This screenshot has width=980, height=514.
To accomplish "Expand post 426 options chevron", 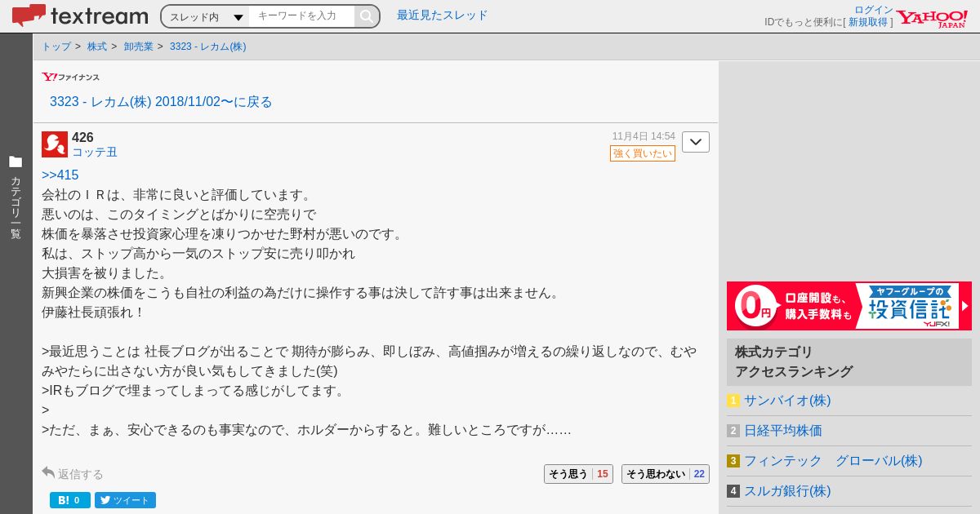I will [x=696, y=142].
